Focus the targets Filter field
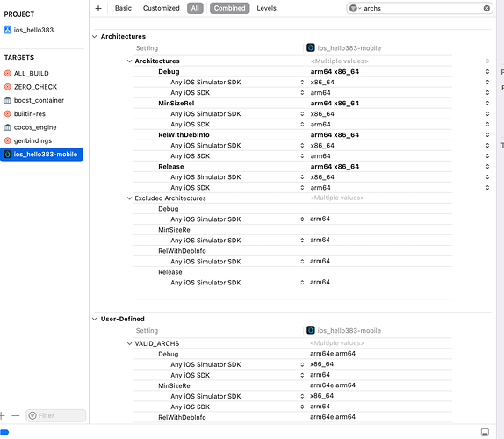The width and height of the screenshot is (504, 439). [x=56, y=415]
